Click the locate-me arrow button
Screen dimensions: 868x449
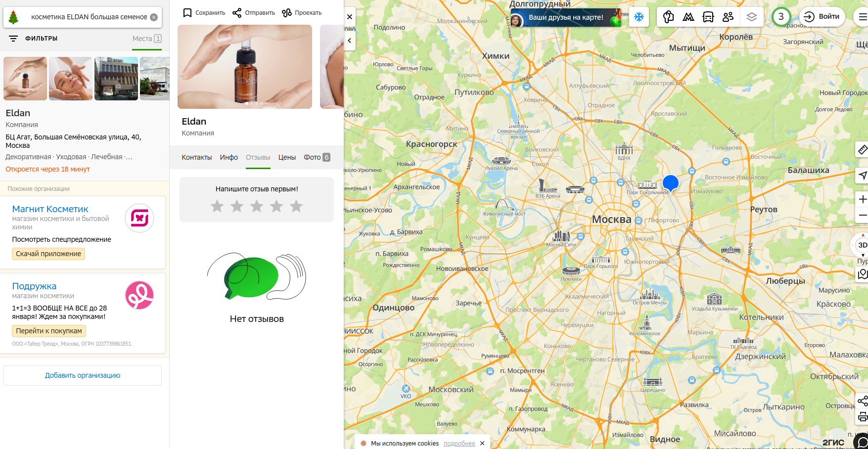862,175
